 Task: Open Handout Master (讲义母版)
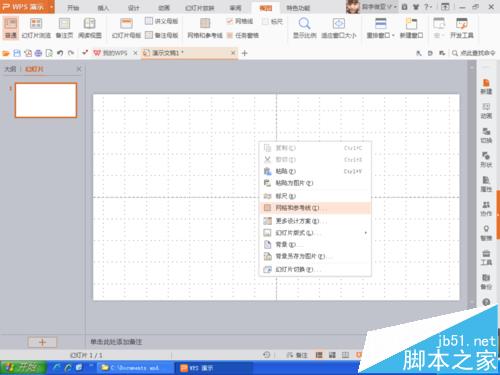pos(162,21)
